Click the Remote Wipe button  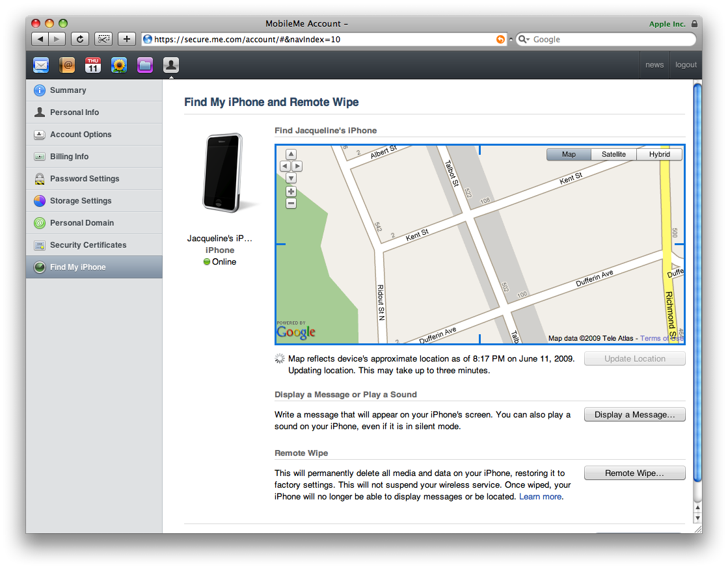pyautogui.click(x=634, y=473)
